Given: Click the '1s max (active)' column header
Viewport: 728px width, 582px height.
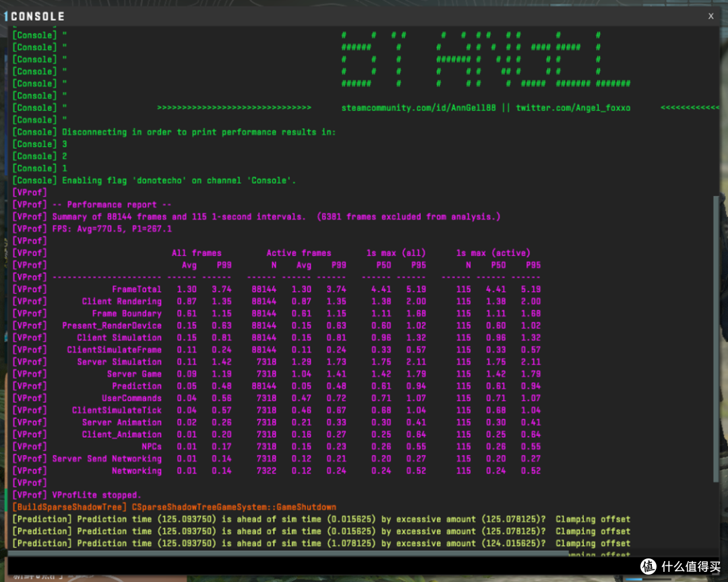Looking at the screenshot, I should (493, 253).
